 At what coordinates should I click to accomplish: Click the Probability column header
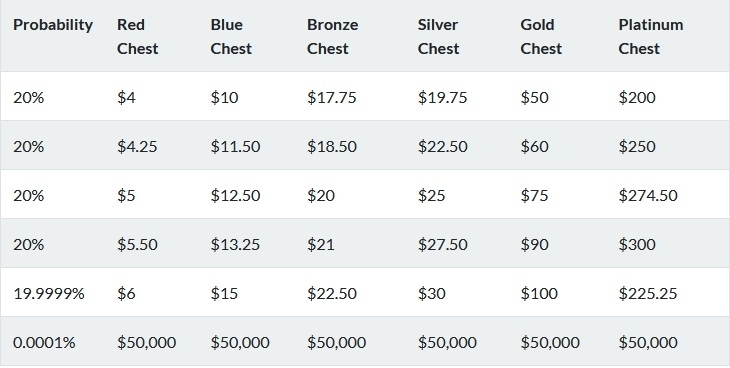click(53, 25)
